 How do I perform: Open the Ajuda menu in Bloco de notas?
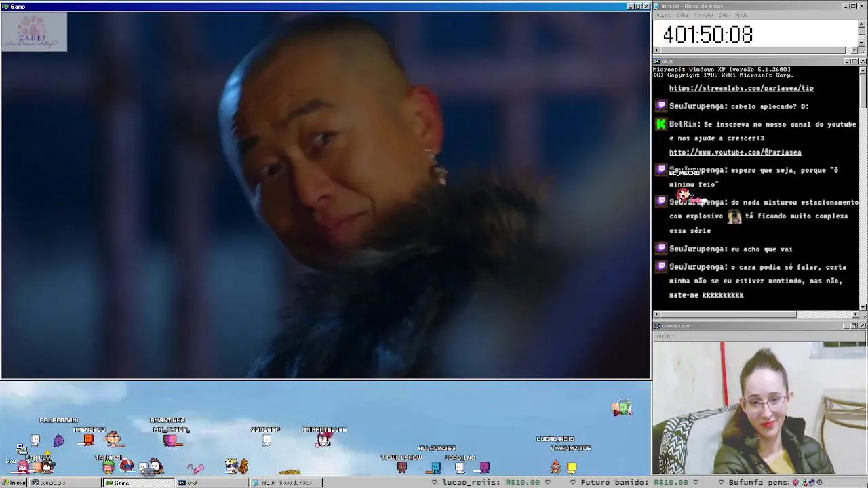pyautogui.click(x=741, y=15)
